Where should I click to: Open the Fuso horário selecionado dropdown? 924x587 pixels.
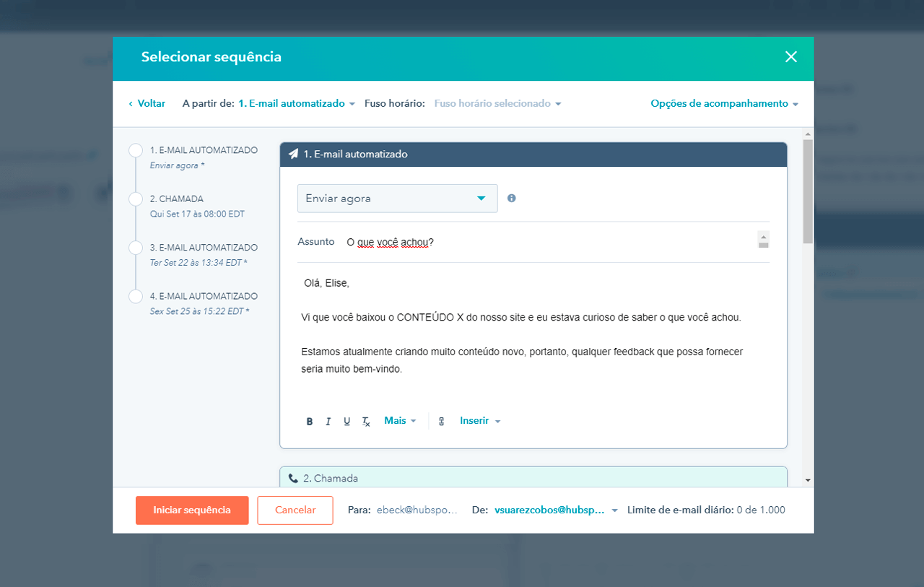coord(496,103)
